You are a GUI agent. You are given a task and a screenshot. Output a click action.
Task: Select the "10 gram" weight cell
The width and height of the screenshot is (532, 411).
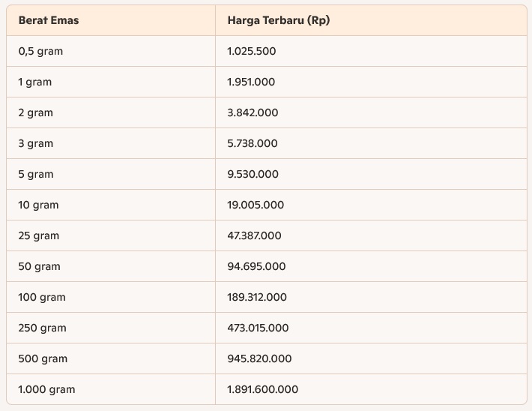[38, 205]
